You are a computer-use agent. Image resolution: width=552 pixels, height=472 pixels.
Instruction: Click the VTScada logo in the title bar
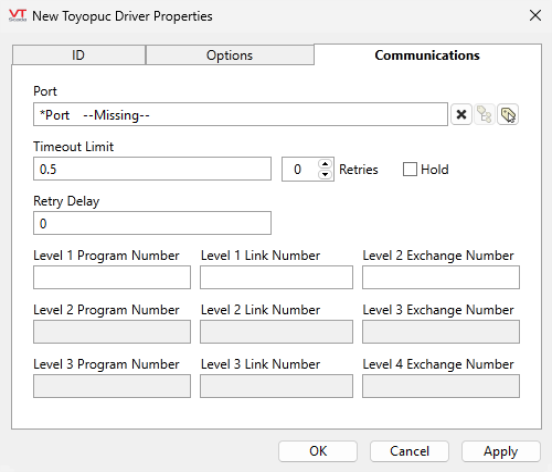pos(18,15)
